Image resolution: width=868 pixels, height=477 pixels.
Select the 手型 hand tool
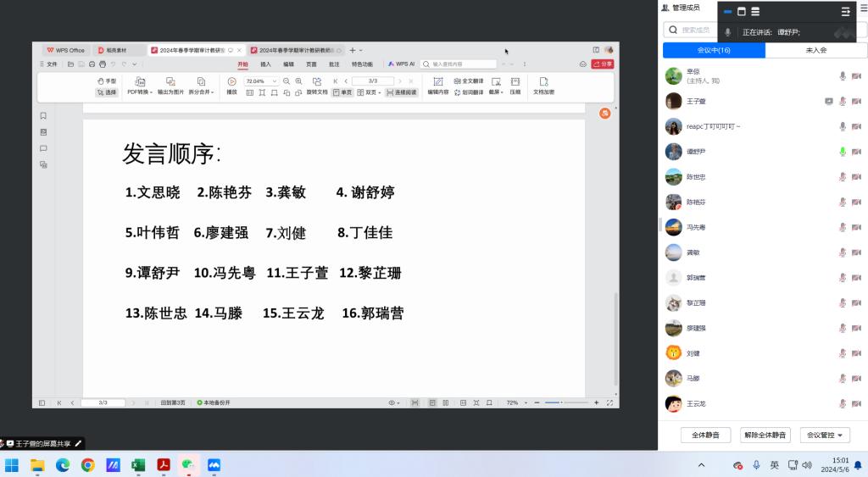(x=106, y=81)
